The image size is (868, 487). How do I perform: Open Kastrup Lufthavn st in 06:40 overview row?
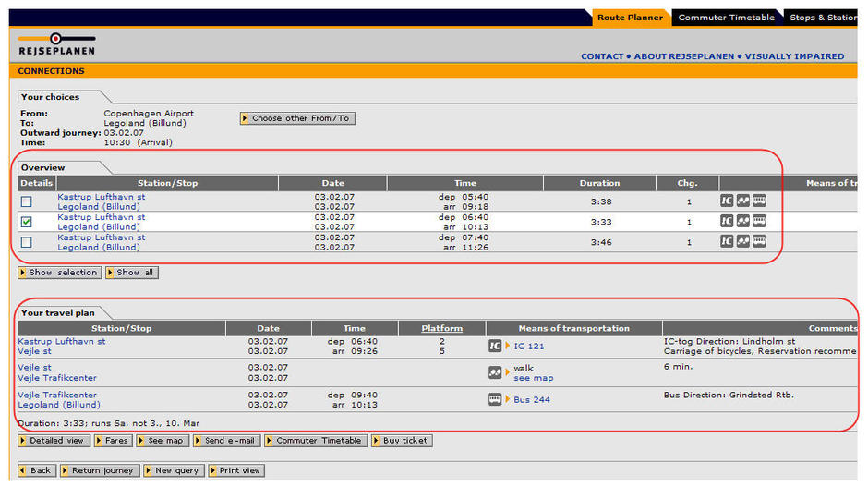point(102,217)
